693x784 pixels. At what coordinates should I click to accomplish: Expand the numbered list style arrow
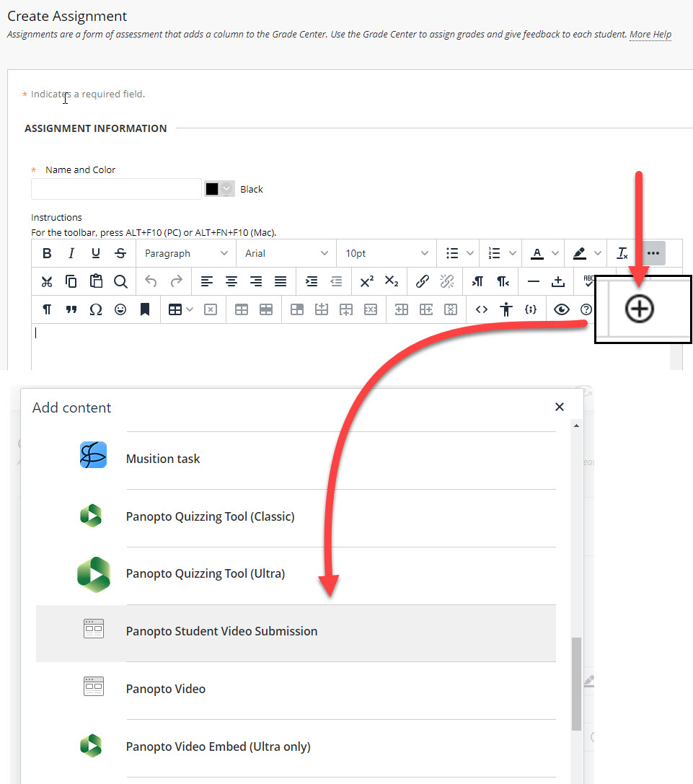[513, 253]
